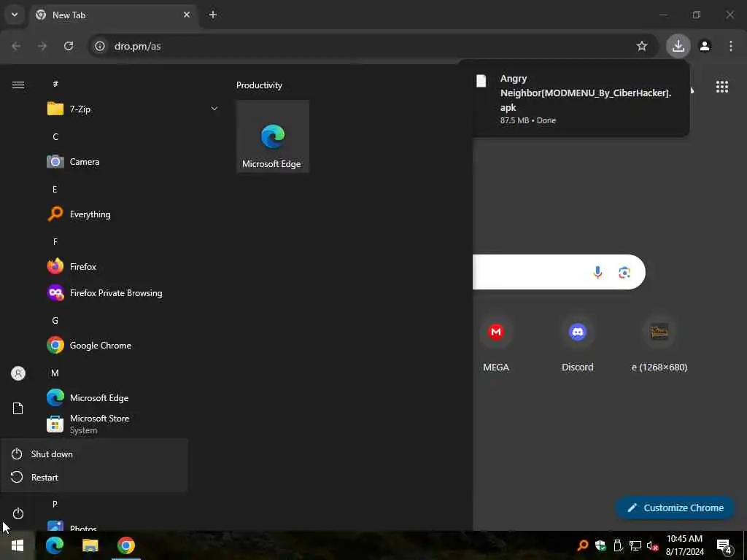Click the M letter section header
This screenshot has height=560, width=747.
click(55, 373)
